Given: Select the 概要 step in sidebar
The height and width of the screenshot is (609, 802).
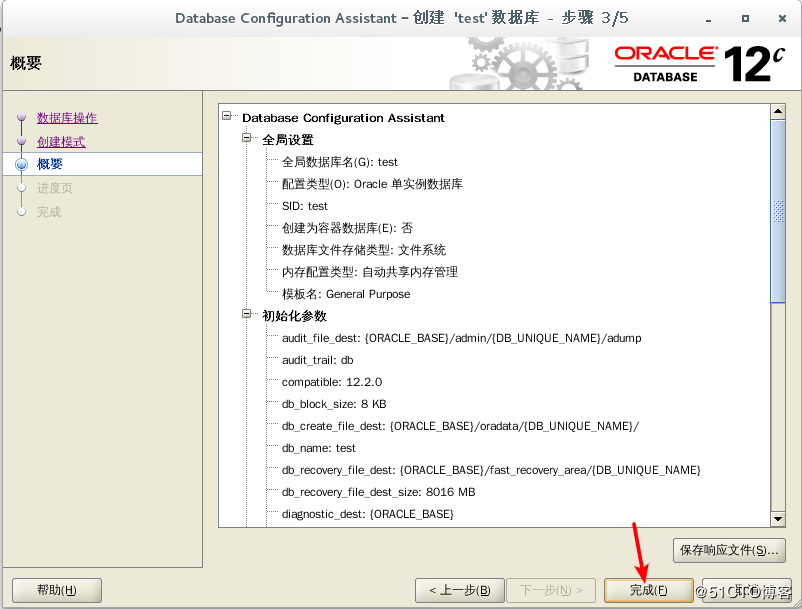Looking at the screenshot, I should (50, 164).
